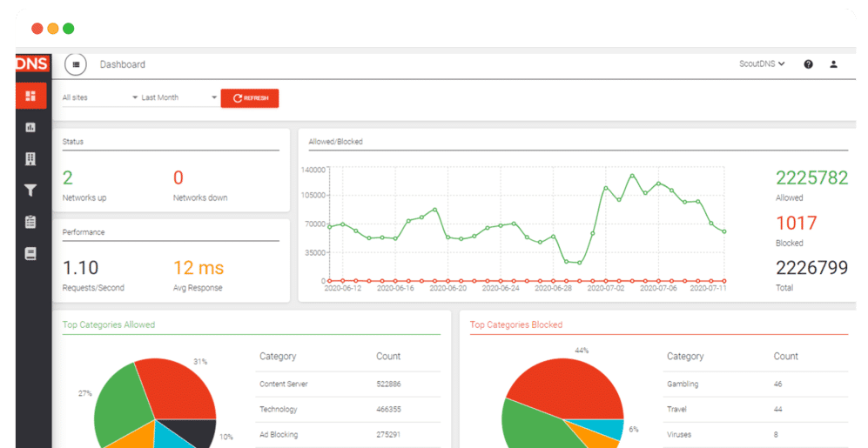Open the book documentation sidebar icon
The width and height of the screenshot is (868, 448).
[x=30, y=253]
